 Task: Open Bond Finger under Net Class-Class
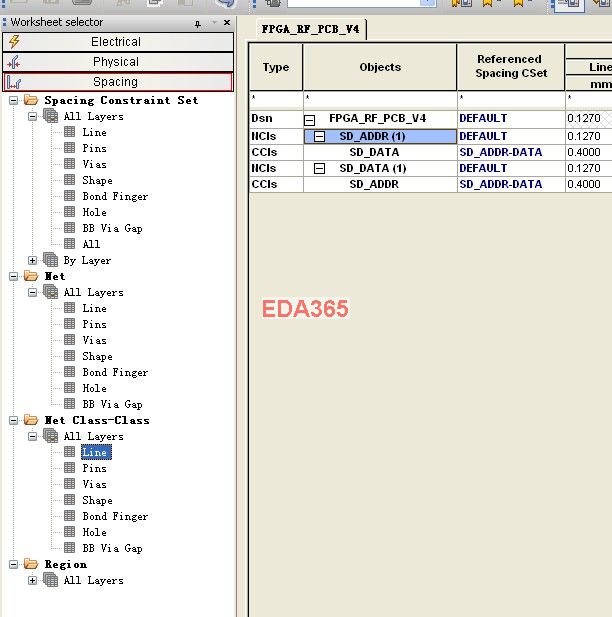pyautogui.click(x=115, y=516)
